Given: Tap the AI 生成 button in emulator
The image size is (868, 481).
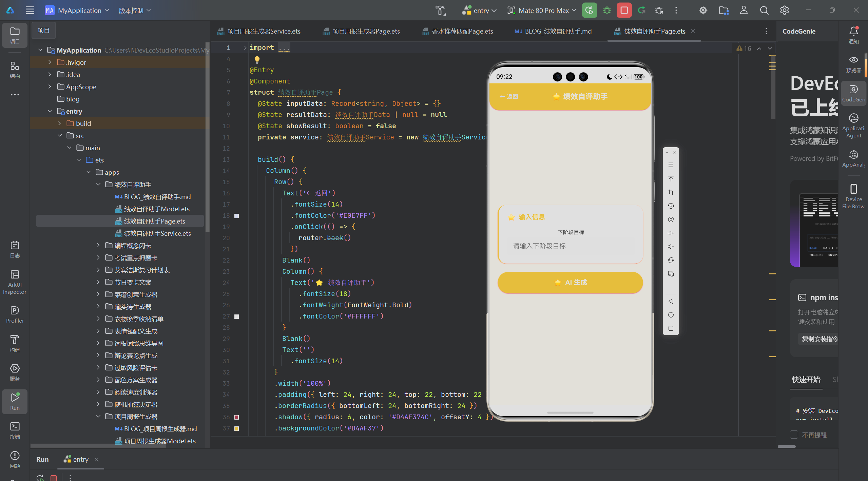Looking at the screenshot, I should (x=570, y=282).
